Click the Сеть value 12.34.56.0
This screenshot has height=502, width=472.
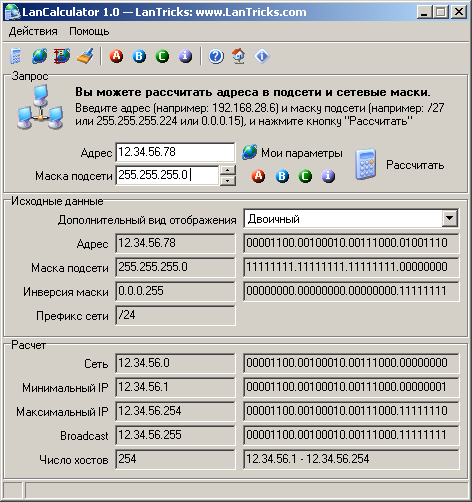point(175,363)
